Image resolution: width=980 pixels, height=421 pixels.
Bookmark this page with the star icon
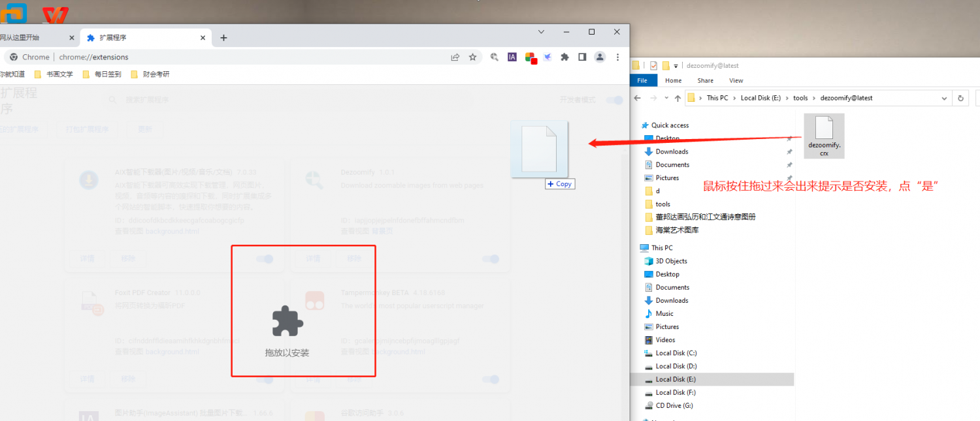[472, 57]
